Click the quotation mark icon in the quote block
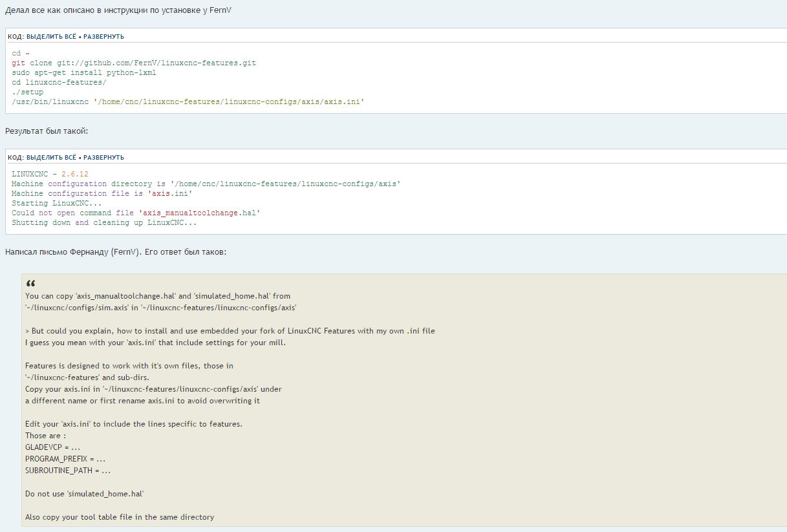 (x=31, y=284)
